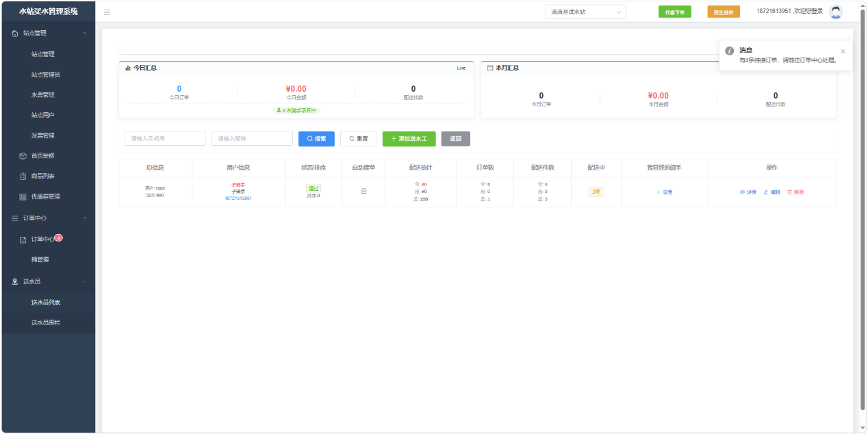Viewport: 868px width, 434px height.
Task: Open 桶管理 menu item
Action: [40, 259]
